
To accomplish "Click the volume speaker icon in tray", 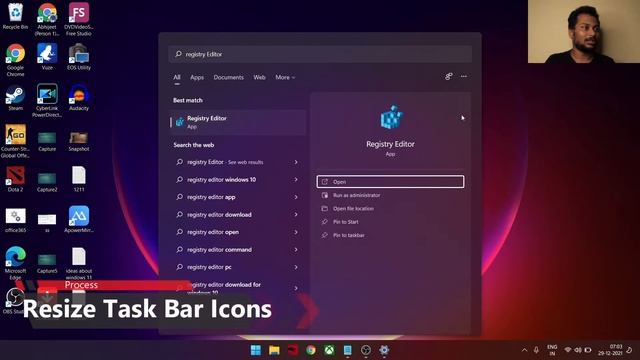I will [578, 350].
